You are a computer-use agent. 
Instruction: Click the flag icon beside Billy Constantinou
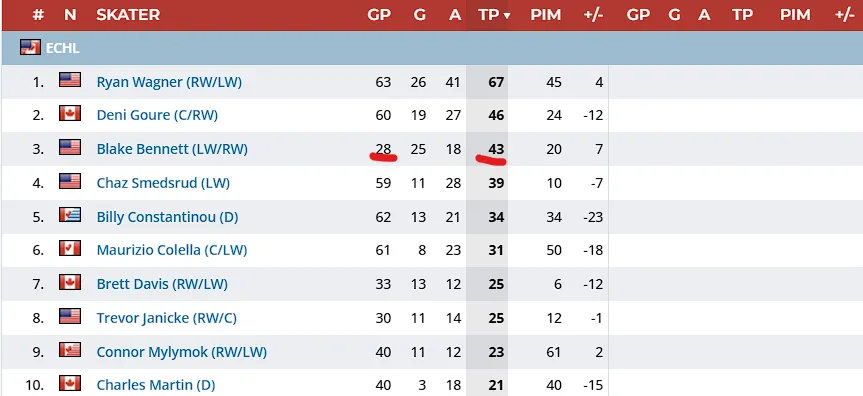[70, 215]
